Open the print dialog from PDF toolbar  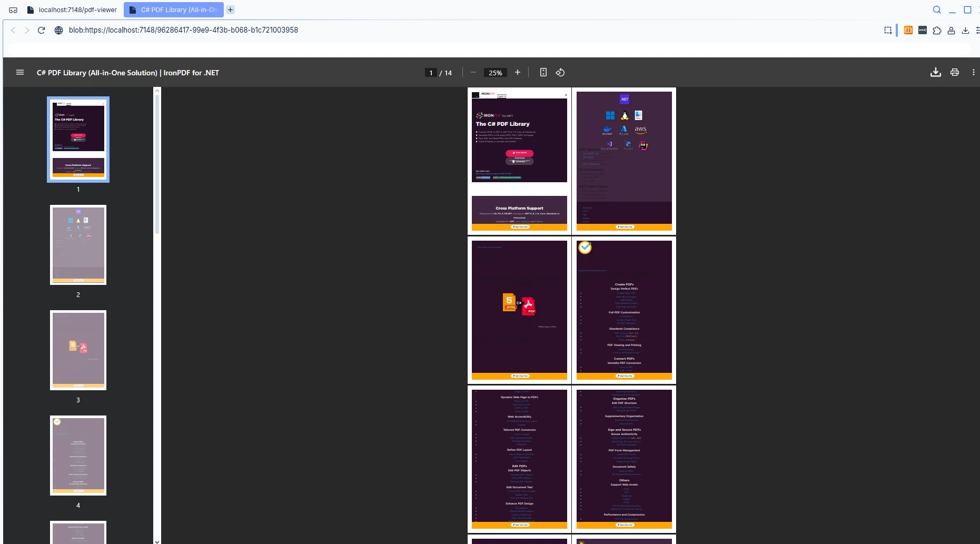click(955, 72)
